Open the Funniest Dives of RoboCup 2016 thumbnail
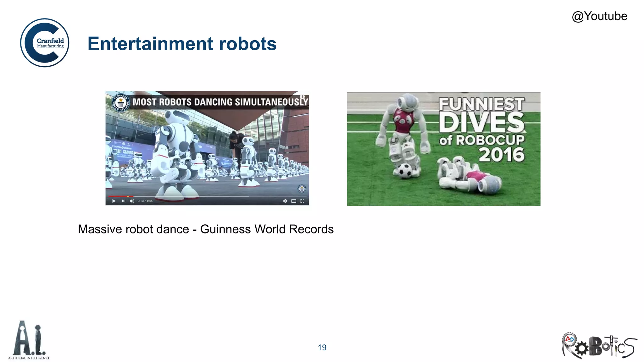Screen dimensions: 644x362 click(x=444, y=149)
